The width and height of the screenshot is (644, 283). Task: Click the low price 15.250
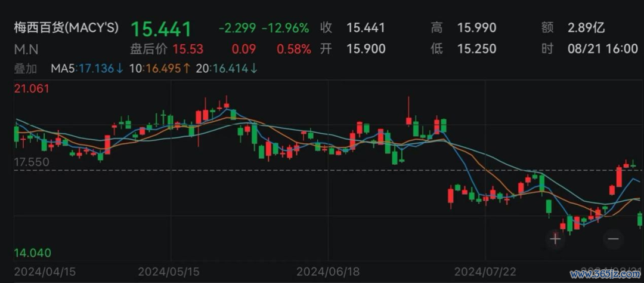click(x=477, y=50)
